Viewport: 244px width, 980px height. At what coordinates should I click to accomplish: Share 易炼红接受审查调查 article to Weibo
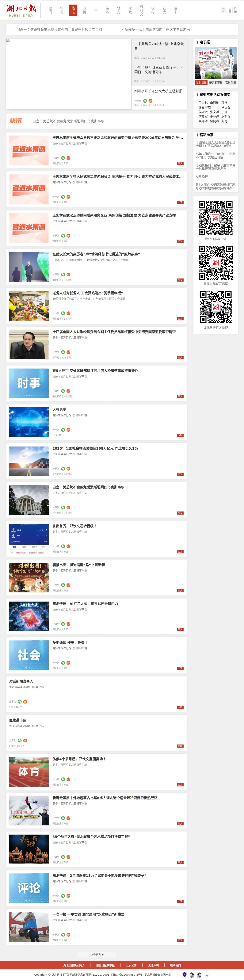coord(68,352)
